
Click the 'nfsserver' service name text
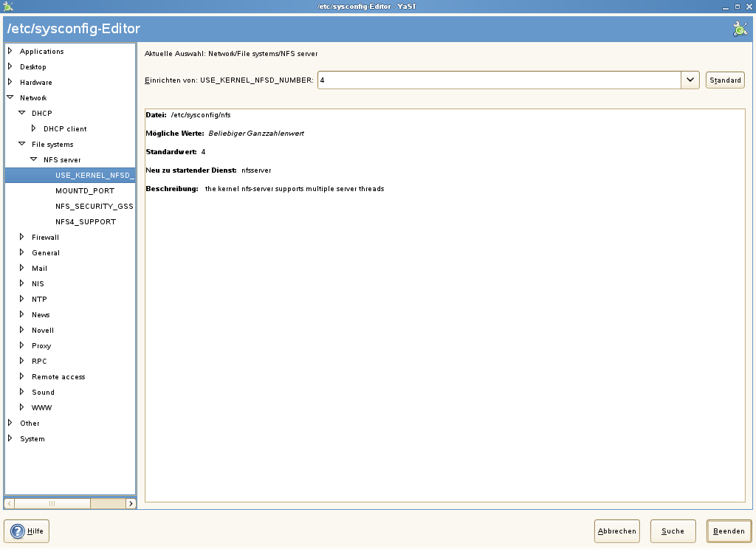click(x=256, y=170)
